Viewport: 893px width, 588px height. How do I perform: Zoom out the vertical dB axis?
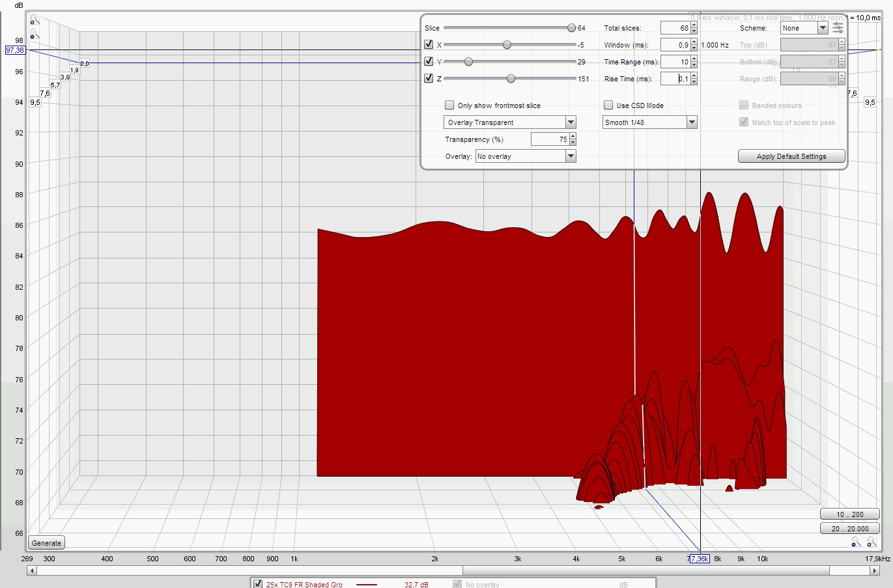coord(35,35)
